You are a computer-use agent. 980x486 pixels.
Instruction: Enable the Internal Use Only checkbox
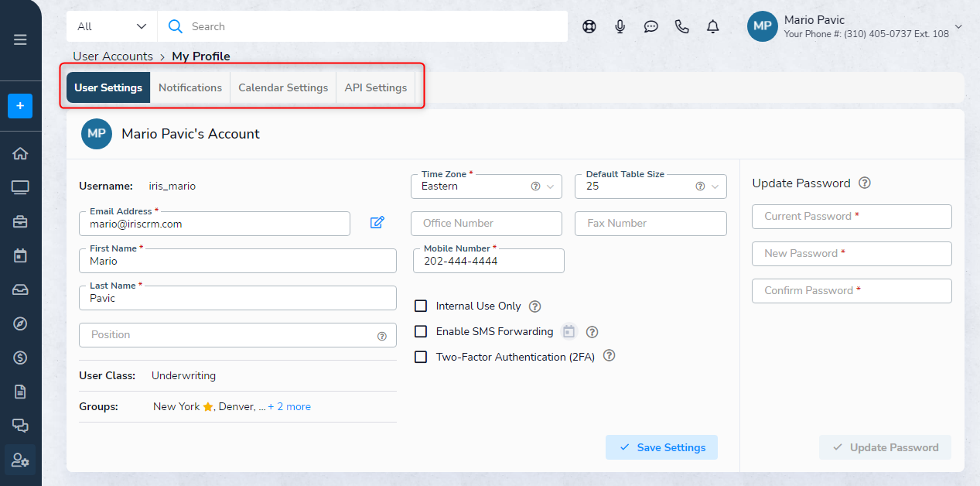pyautogui.click(x=421, y=306)
